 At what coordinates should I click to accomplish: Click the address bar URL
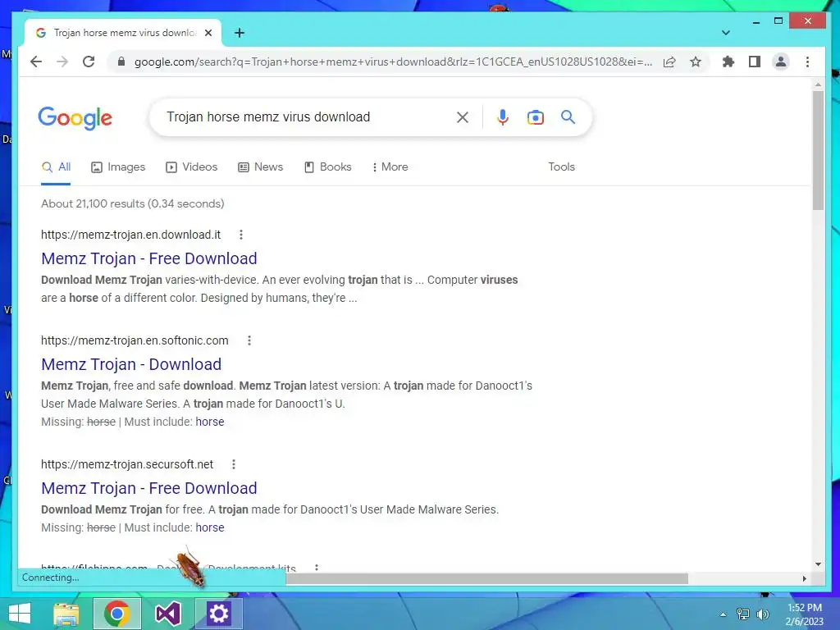(x=393, y=62)
